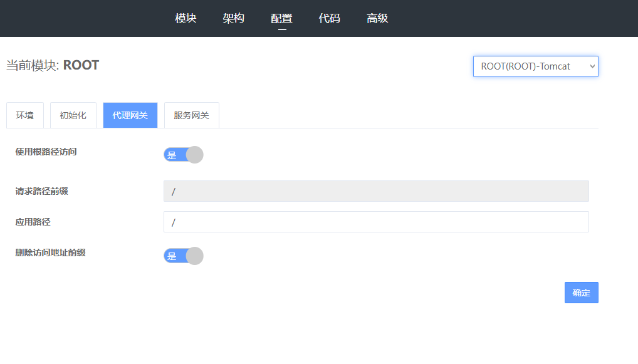Click the 删除访问地址前缀 label text
Image resolution: width=638 pixels, height=364 pixels.
click(x=50, y=252)
